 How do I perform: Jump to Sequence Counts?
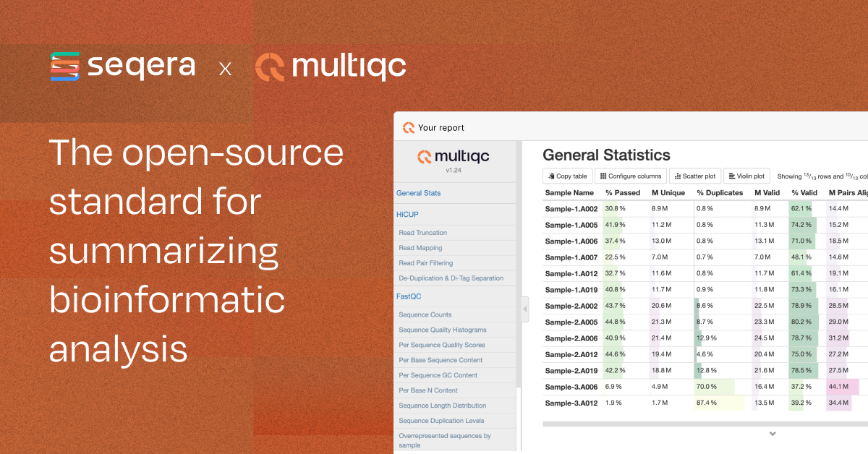(x=425, y=314)
